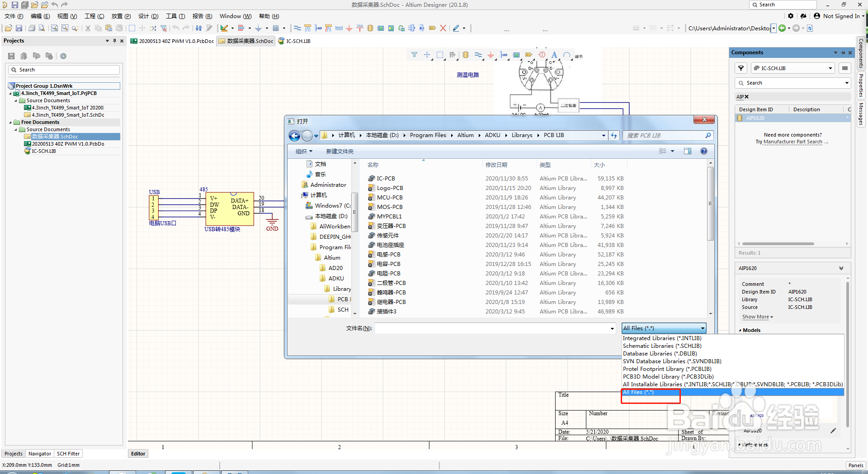
Task: Select Integrated Libraries (*.INTLIB) filter option
Action: click(x=662, y=338)
